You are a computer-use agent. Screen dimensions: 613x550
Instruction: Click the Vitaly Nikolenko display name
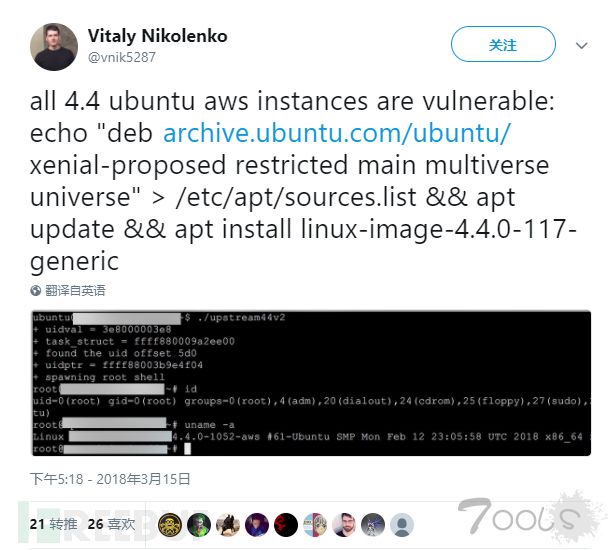pyautogui.click(x=157, y=36)
